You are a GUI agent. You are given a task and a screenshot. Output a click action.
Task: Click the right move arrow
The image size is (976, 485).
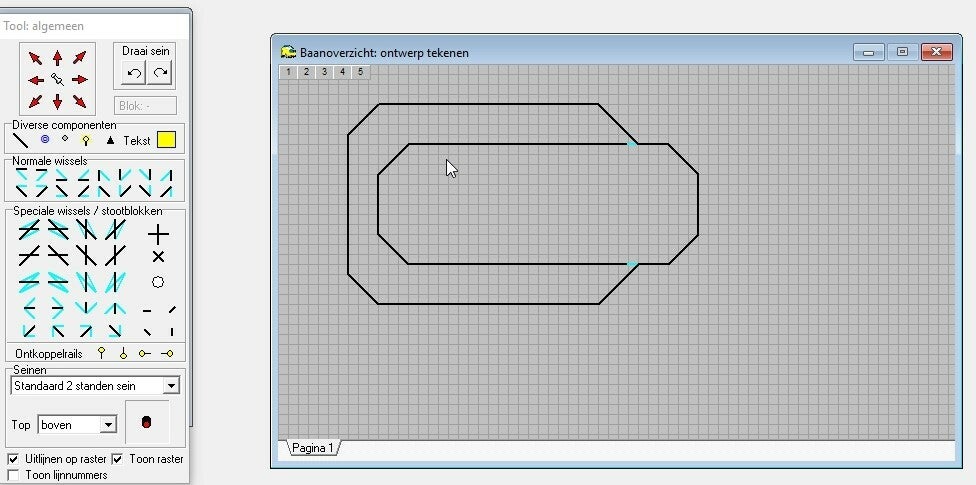pos(80,80)
